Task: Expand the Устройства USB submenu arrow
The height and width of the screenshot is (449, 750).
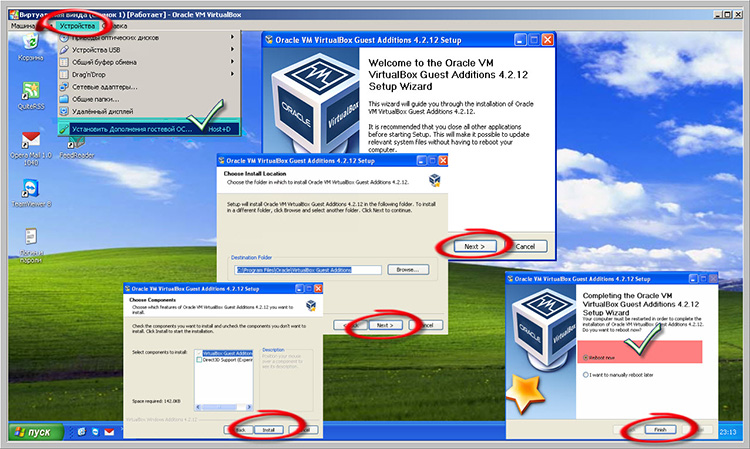Action: point(232,49)
